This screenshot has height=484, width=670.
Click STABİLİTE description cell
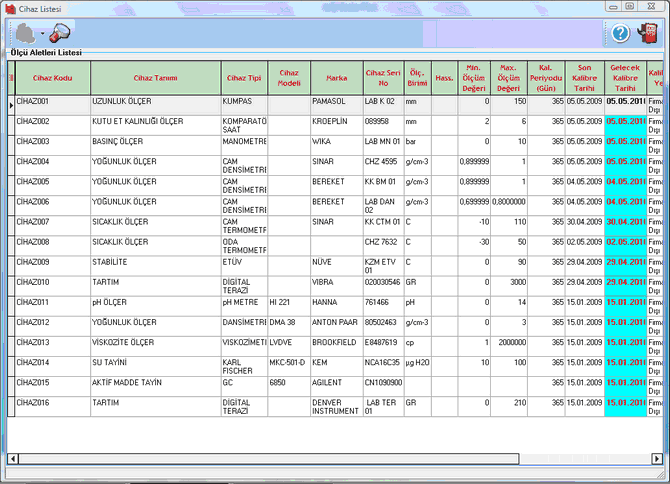[156, 266]
